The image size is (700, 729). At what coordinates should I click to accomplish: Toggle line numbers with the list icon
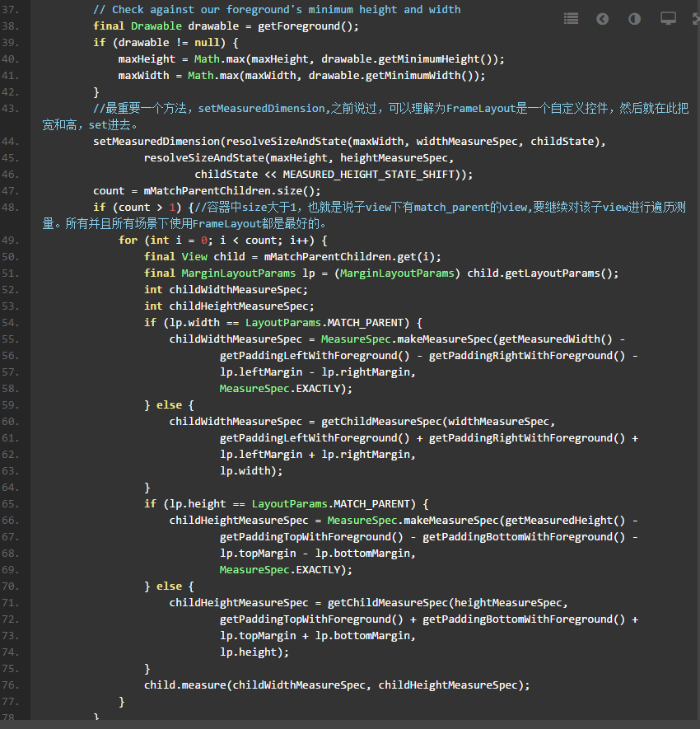pos(571,19)
